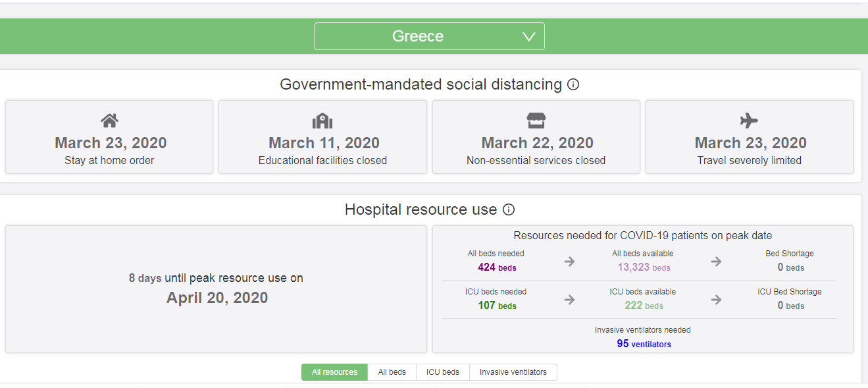Screen dimensions: 868x388
Task: Click the house icon for stay at home order
Action: coord(109,121)
